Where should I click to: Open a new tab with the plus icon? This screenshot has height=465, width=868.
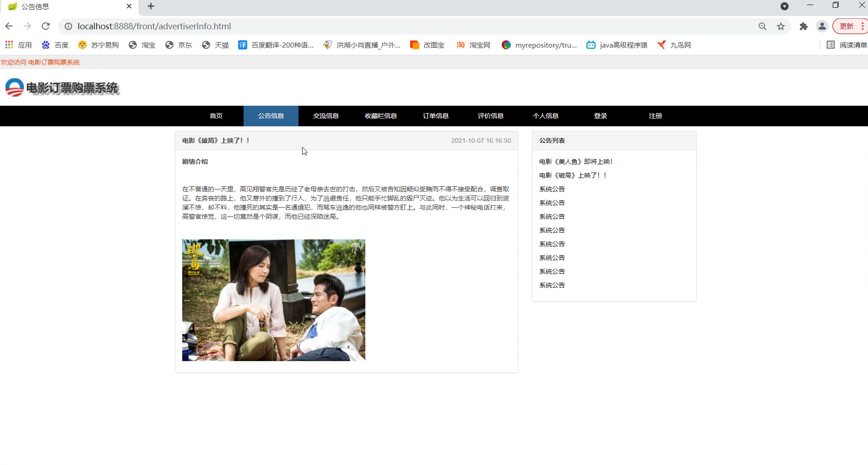[151, 6]
